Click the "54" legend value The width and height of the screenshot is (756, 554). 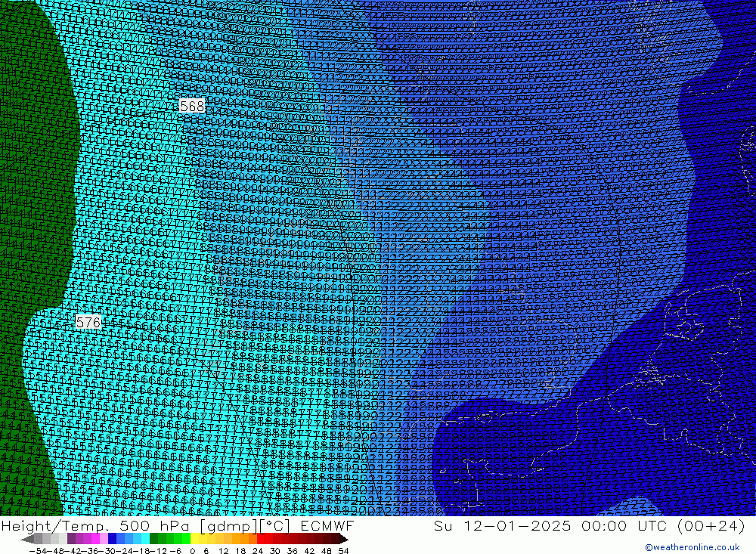(343, 551)
